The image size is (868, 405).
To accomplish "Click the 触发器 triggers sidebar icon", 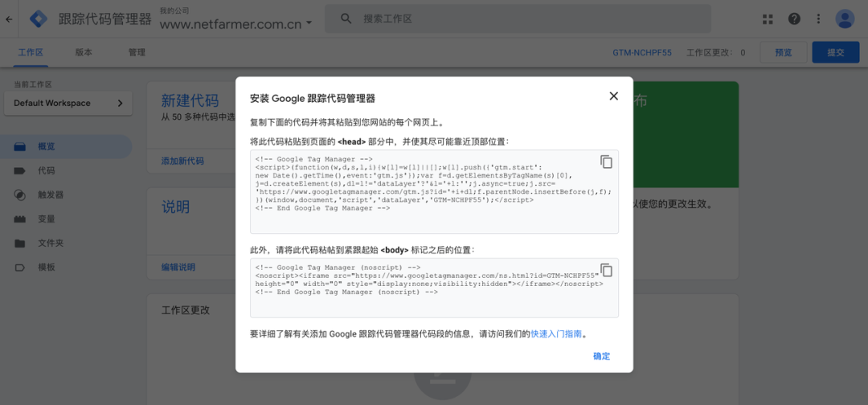I will click(x=20, y=194).
